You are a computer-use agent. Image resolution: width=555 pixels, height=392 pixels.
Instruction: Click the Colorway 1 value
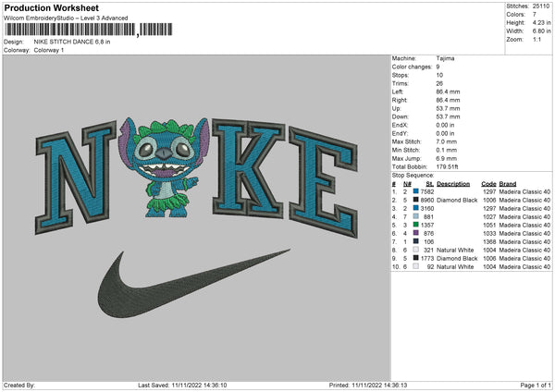(x=49, y=50)
